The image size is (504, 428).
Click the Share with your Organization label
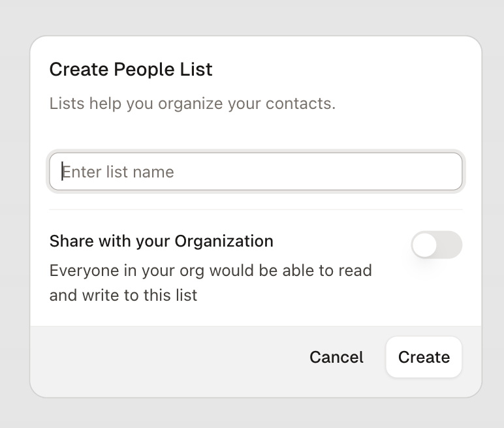pos(161,241)
